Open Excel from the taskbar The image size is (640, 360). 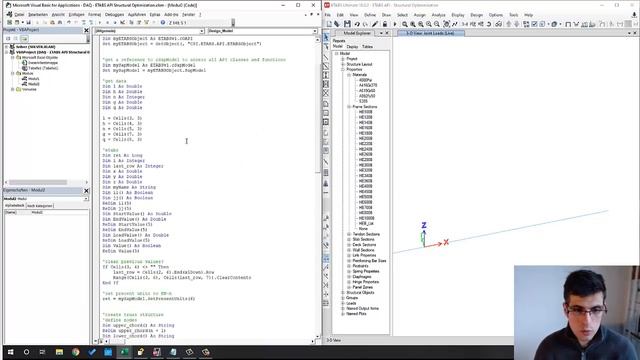[x=124, y=352]
